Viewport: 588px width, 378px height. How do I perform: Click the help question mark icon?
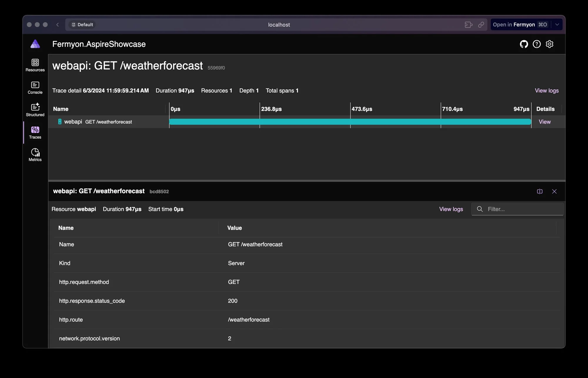coord(537,44)
